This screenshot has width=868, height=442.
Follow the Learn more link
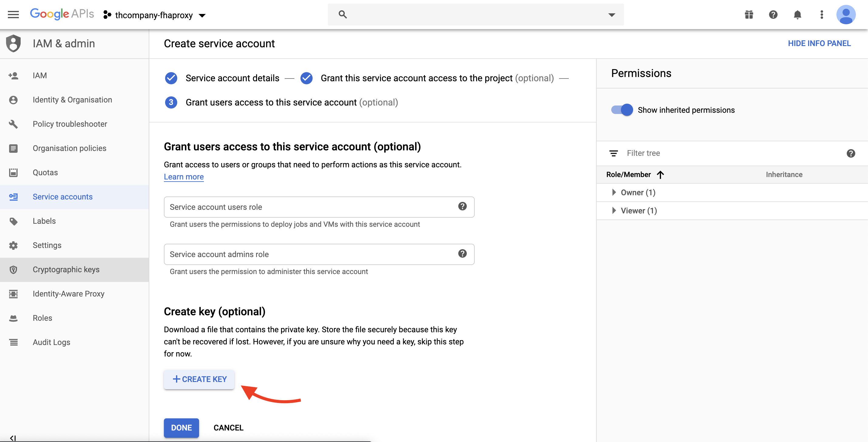tap(184, 177)
